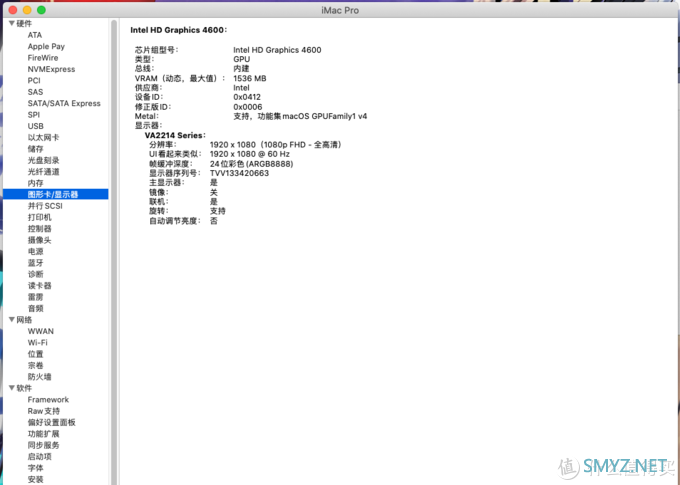The image size is (680, 485).
Task: Collapse the 软件 section triangle
Action: point(12,388)
